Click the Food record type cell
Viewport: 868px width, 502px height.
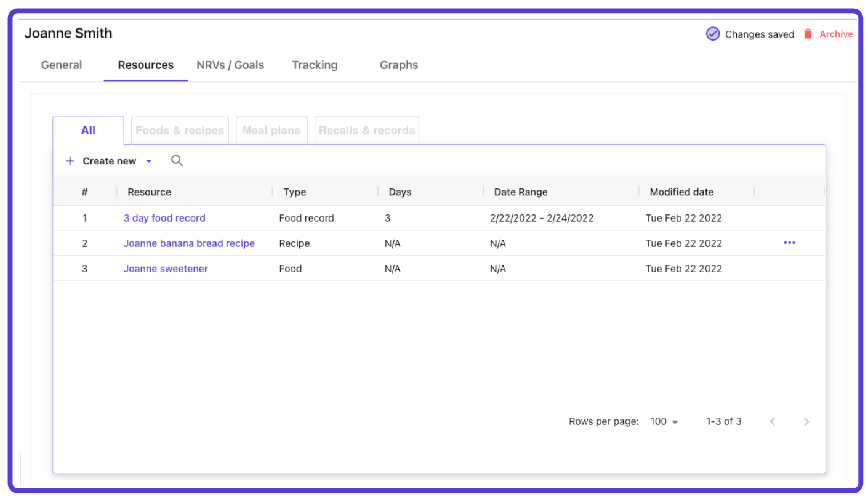click(x=307, y=218)
